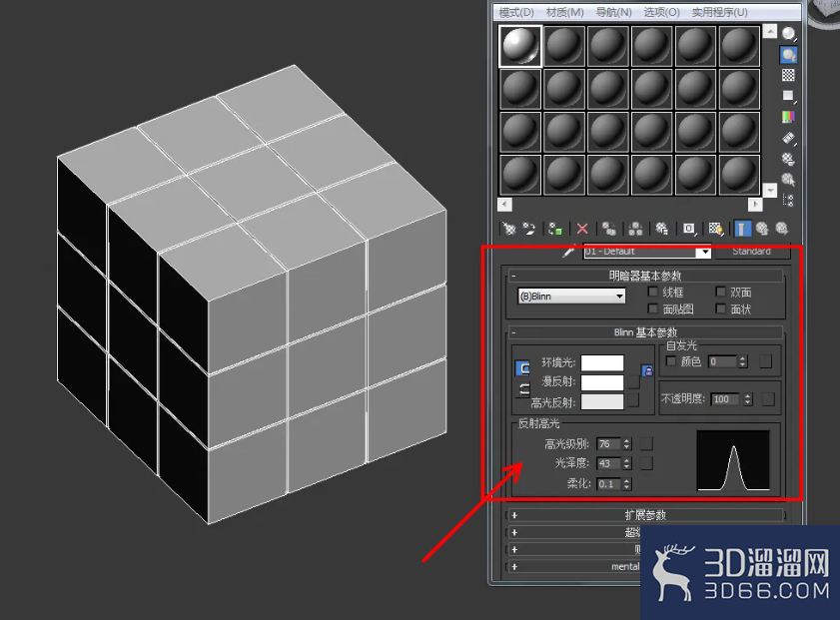Screen dimensions: 840x620
Task: Expand the 扩展参数 rollout
Action: point(645,515)
